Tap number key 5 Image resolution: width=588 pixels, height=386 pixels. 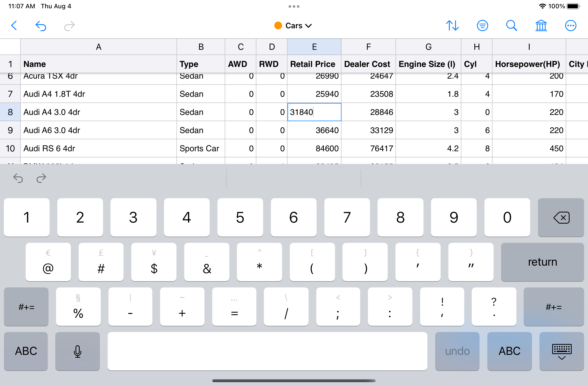click(x=240, y=217)
